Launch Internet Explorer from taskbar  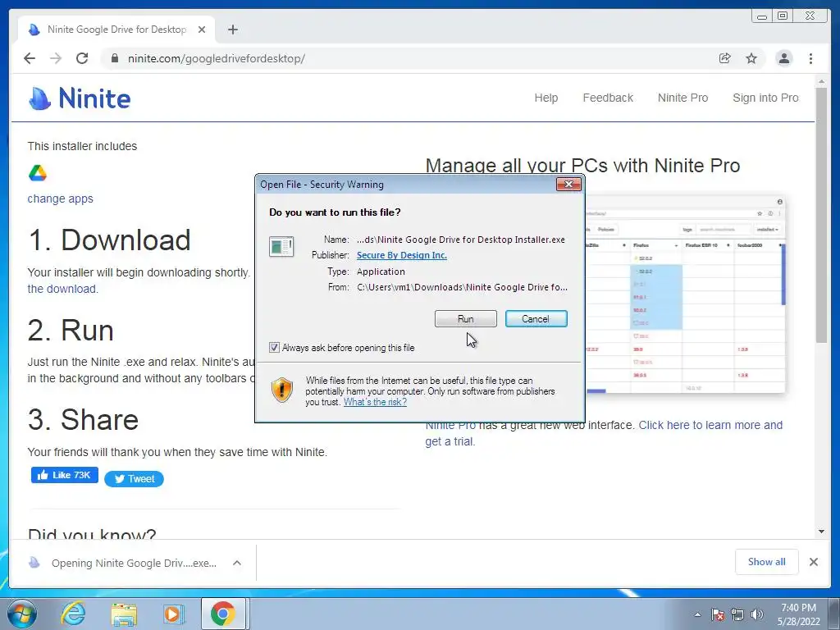tap(73, 614)
